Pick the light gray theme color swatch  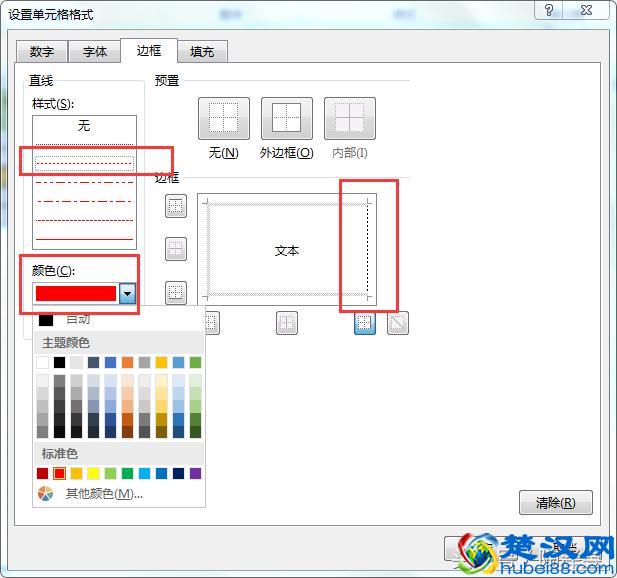76,362
